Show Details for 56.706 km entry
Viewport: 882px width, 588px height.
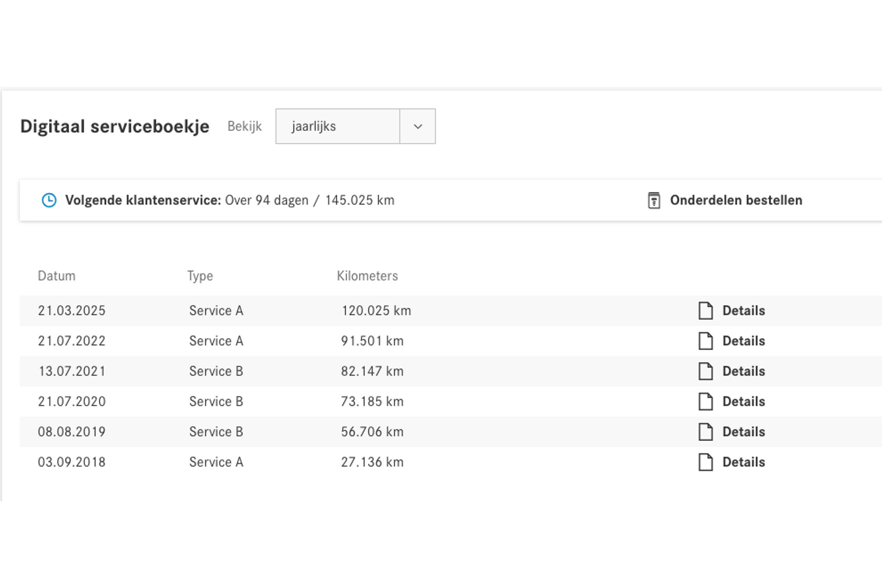pos(743,432)
